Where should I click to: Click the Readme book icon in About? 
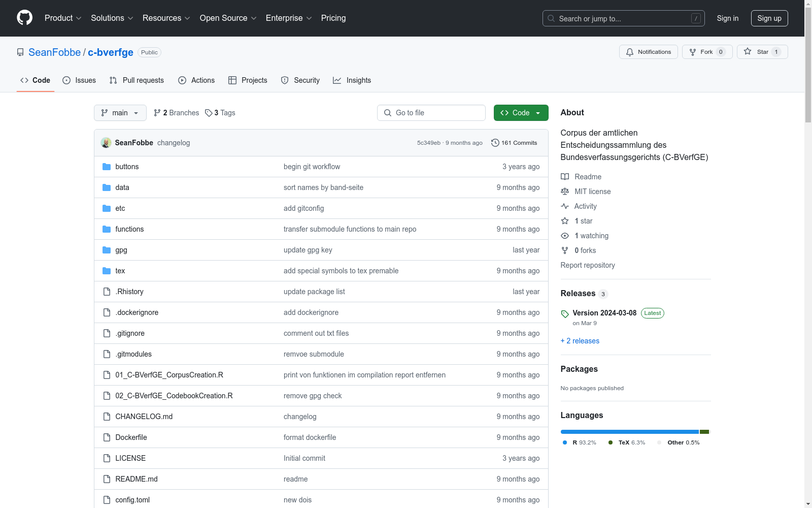coord(565,177)
